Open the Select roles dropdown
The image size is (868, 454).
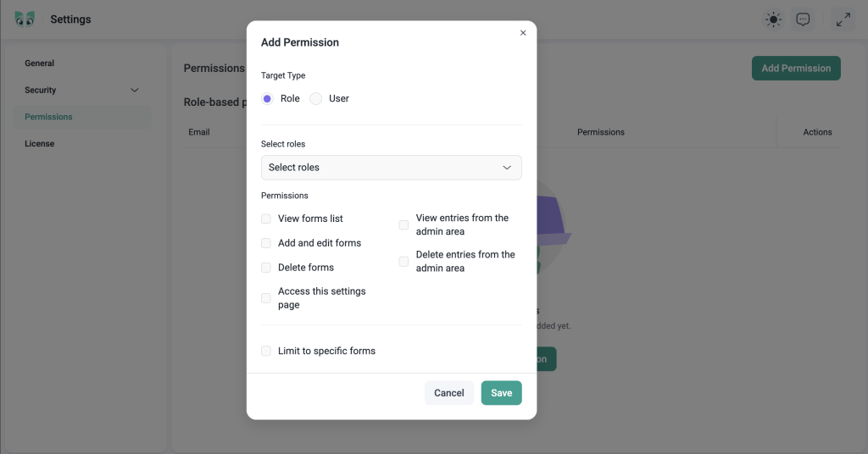point(392,168)
